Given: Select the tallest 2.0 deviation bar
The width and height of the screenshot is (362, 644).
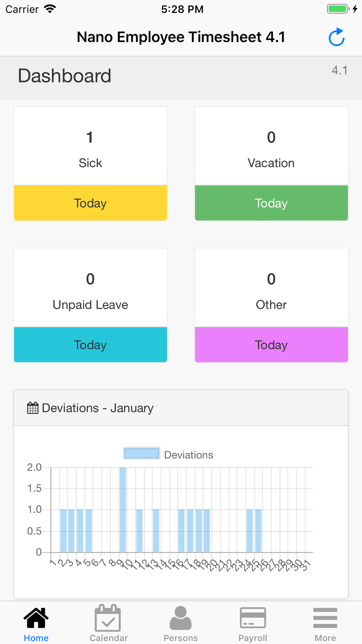Looking at the screenshot, I should pos(123,510).
